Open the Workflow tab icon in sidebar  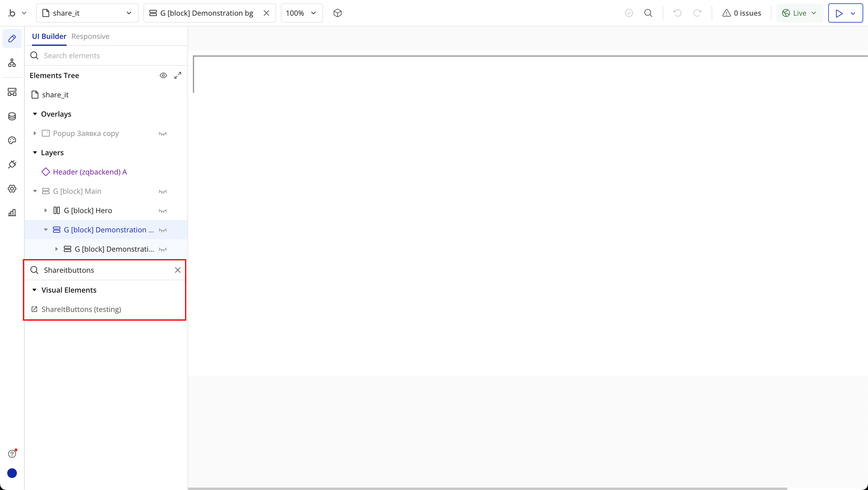point(12,63)
